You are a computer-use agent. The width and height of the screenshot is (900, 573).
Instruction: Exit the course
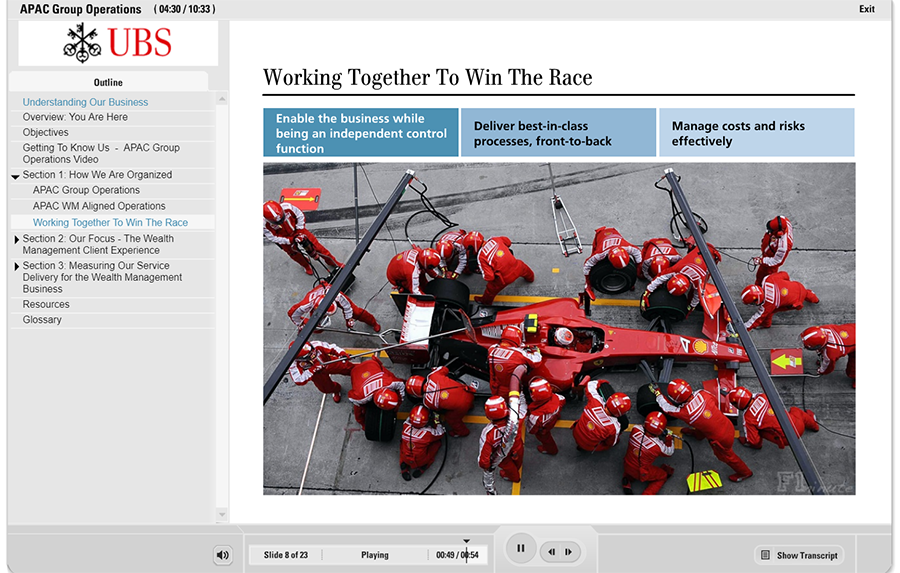tap(866, 9)
